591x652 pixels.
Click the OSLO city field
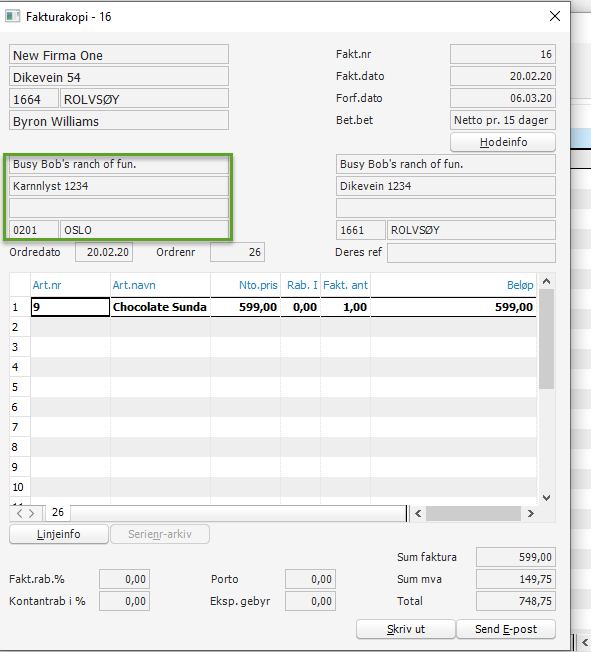144,230
